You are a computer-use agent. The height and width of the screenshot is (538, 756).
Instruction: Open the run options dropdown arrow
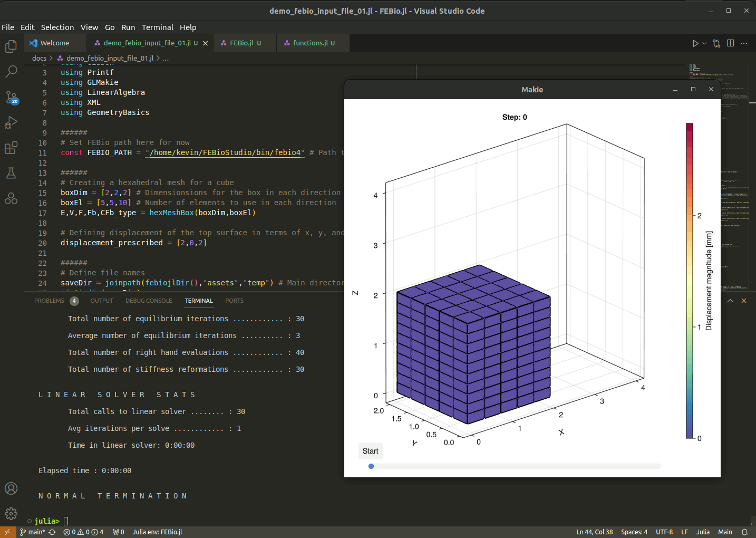(x=704, y=43)
